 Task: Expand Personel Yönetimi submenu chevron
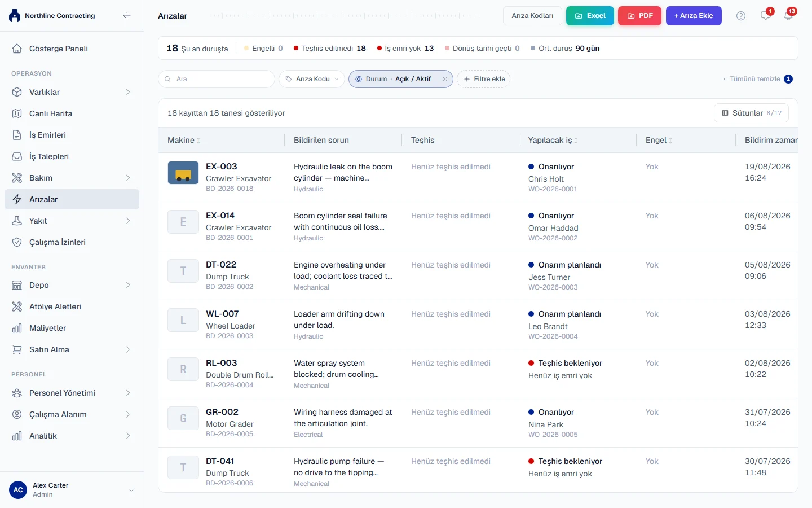128,393
